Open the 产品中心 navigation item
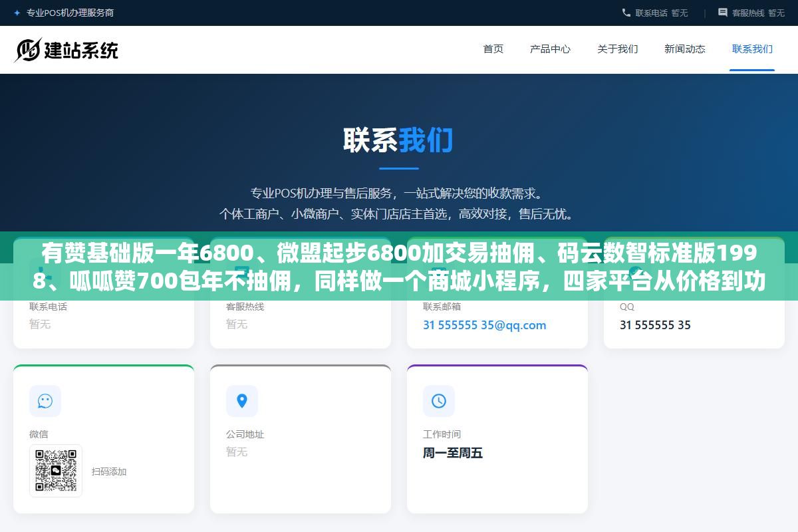This screenshot has height=532, width=798. point(550,49)
